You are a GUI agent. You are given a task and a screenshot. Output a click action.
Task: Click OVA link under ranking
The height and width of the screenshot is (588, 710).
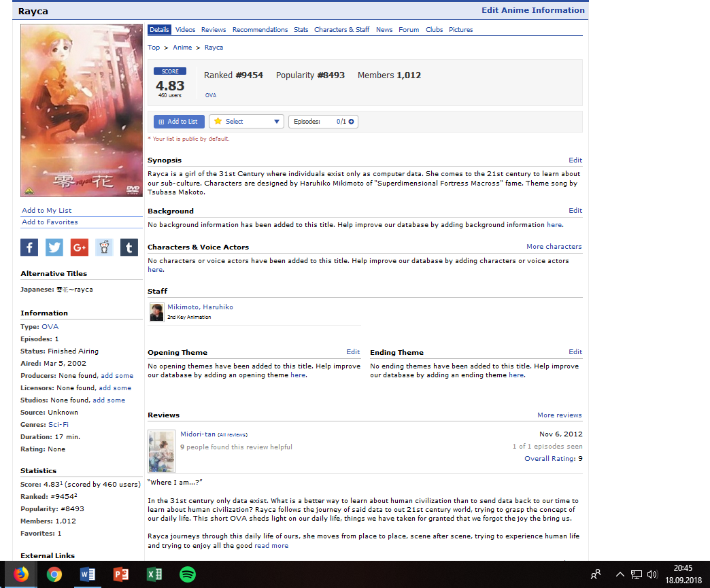click(211, 95)
